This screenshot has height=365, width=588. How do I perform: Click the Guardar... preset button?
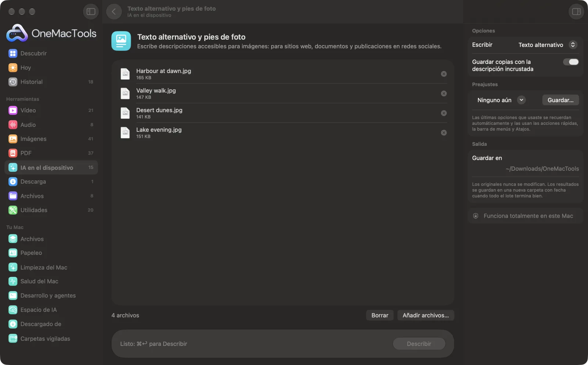point(560,100)
